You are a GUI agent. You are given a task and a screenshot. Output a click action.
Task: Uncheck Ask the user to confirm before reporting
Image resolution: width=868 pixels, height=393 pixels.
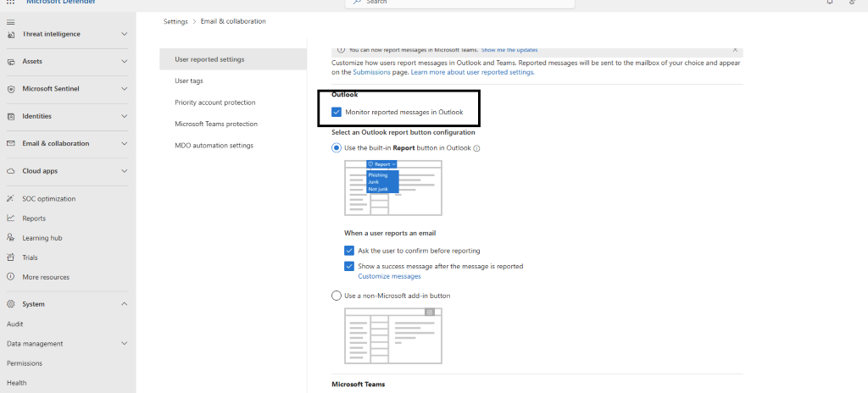348,251
